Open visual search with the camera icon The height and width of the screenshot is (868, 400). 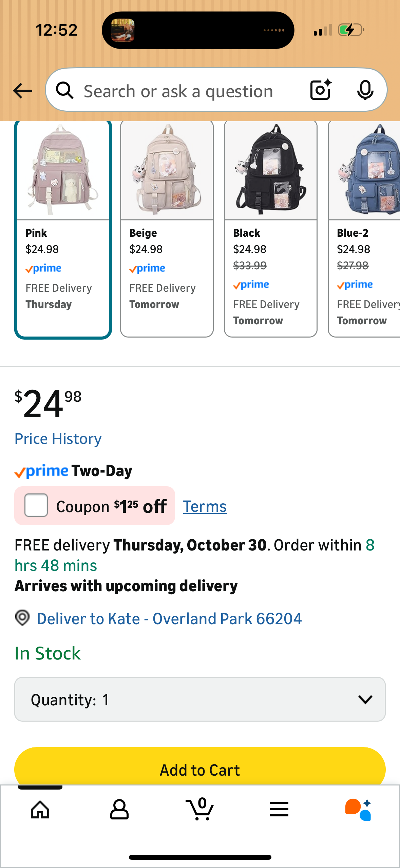(x=319, y=90)
